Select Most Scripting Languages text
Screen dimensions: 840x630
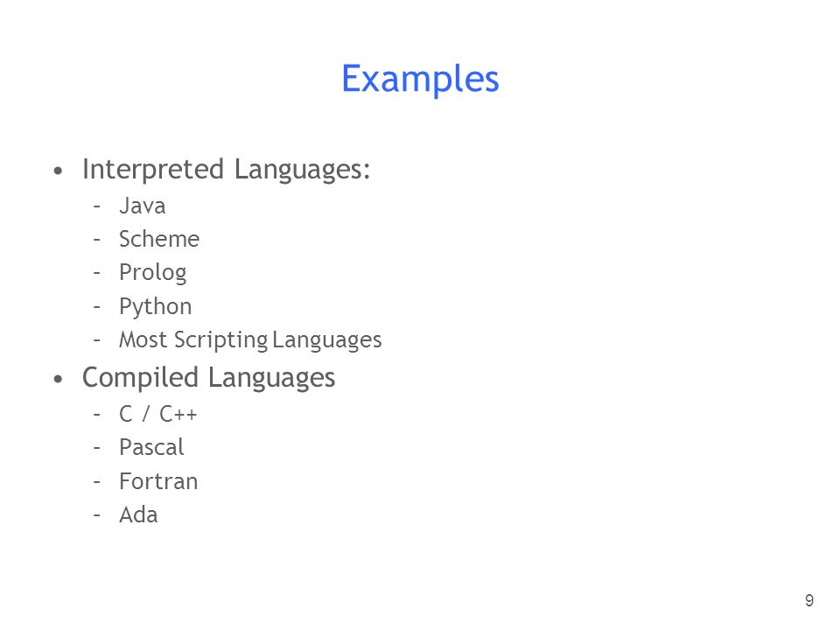(250, 340)
